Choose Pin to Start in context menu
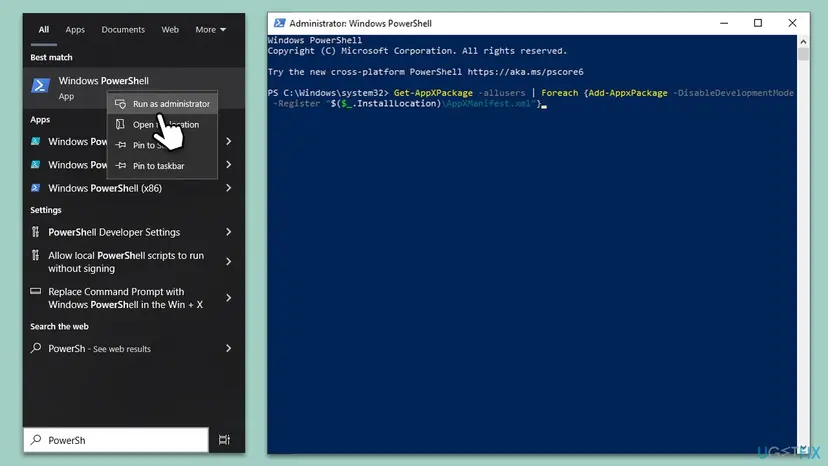Image resolution: width=828 pixels, height=466 pixels. [162, 145]
